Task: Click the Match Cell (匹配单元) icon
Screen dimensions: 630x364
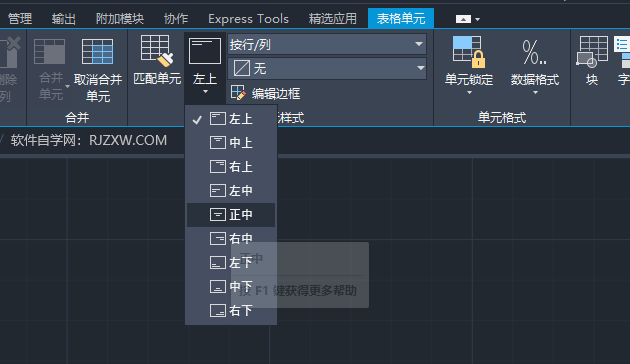Action: point(157,51)
